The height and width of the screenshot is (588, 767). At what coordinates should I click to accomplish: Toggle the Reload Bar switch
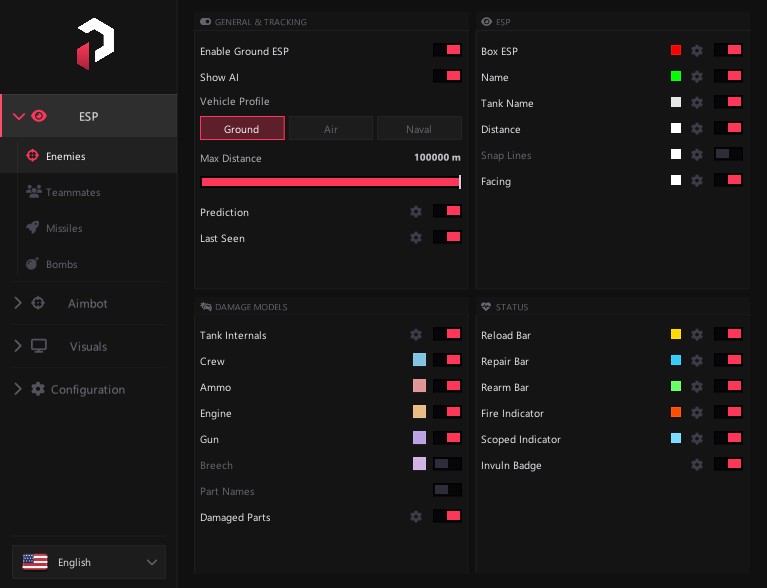point(728,334)
